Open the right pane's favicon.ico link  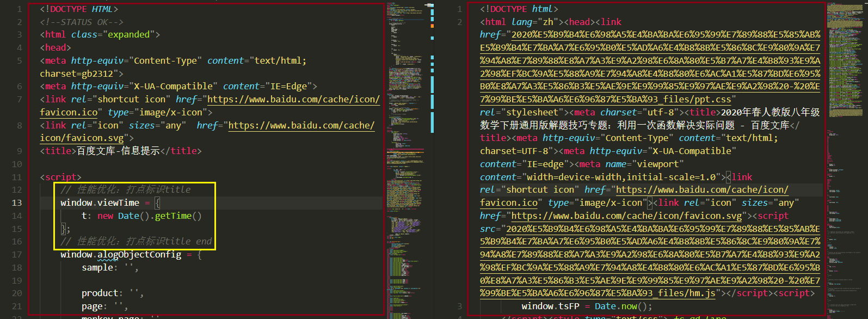[509, 203]
